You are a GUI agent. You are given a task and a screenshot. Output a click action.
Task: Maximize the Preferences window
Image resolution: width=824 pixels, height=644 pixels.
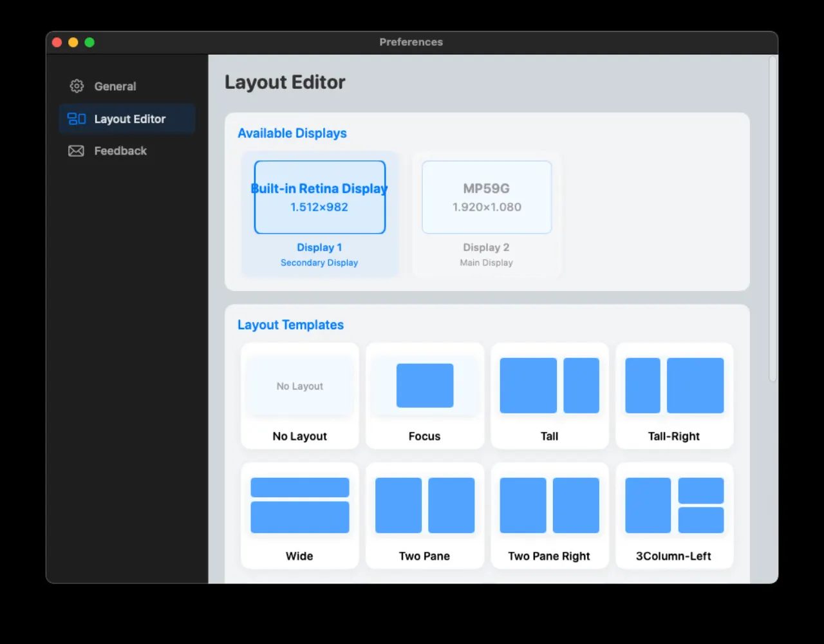pos(89,43)
